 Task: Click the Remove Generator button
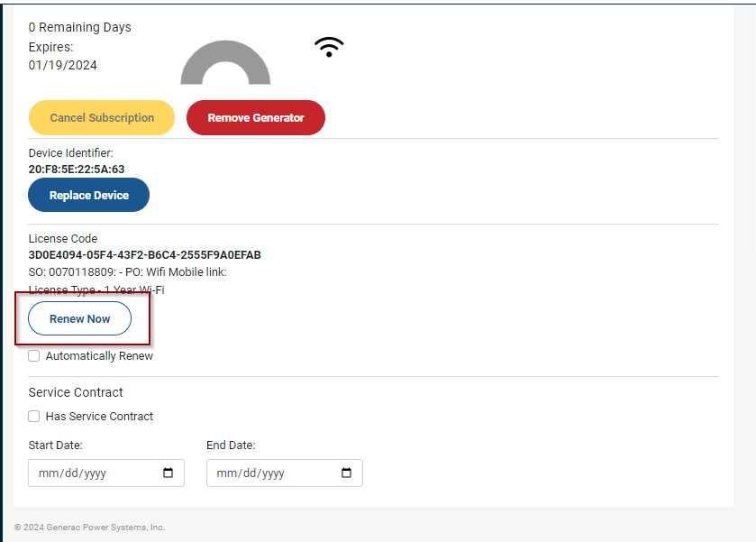pos(256,118)
